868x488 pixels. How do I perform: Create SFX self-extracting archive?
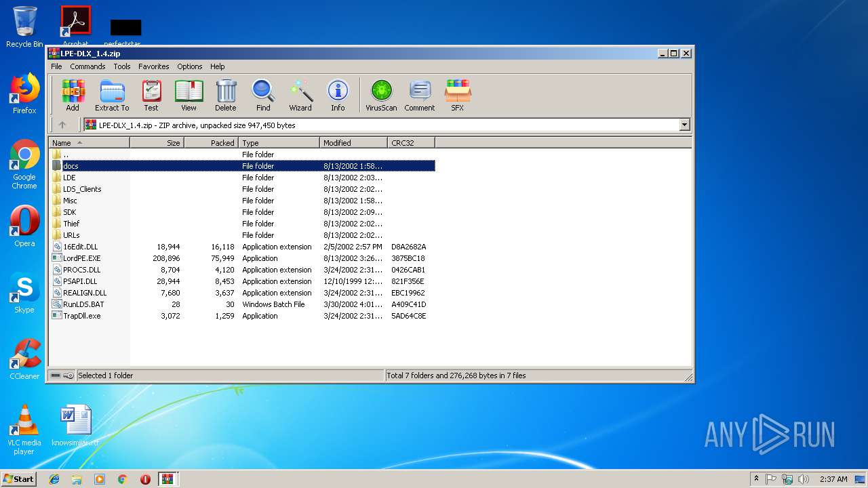pyautogui.click(x=458, y=96)
